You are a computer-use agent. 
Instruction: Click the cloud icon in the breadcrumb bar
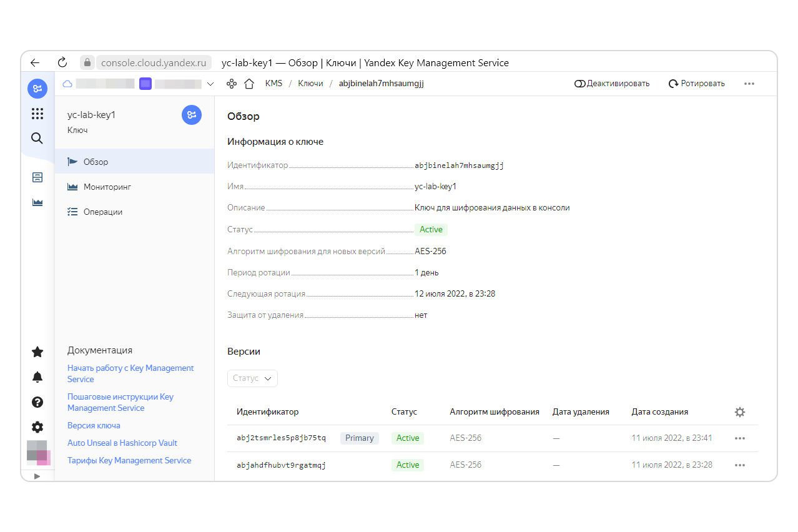click(x=67, y=84)
